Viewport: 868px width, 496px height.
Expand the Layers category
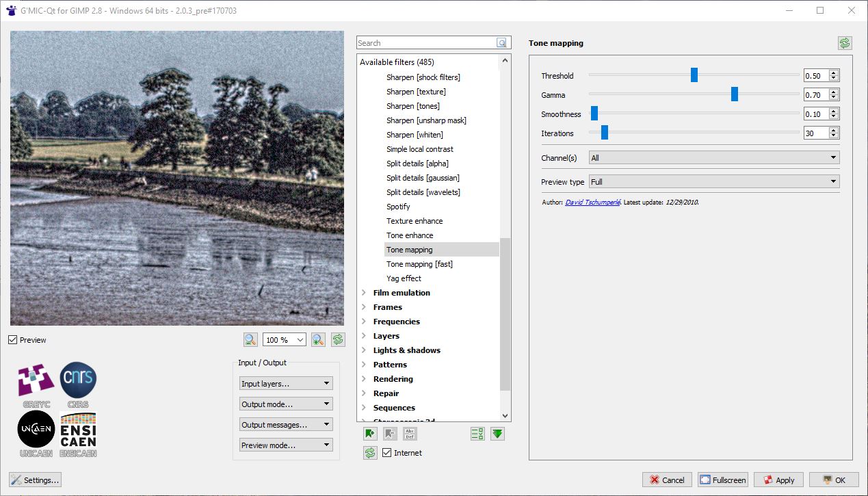point(364,336)
